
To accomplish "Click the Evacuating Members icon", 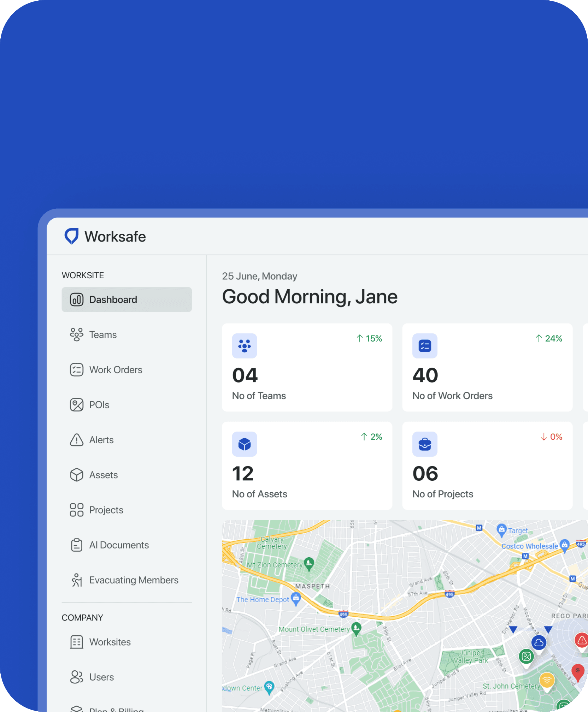I will (x=77, y=580).
